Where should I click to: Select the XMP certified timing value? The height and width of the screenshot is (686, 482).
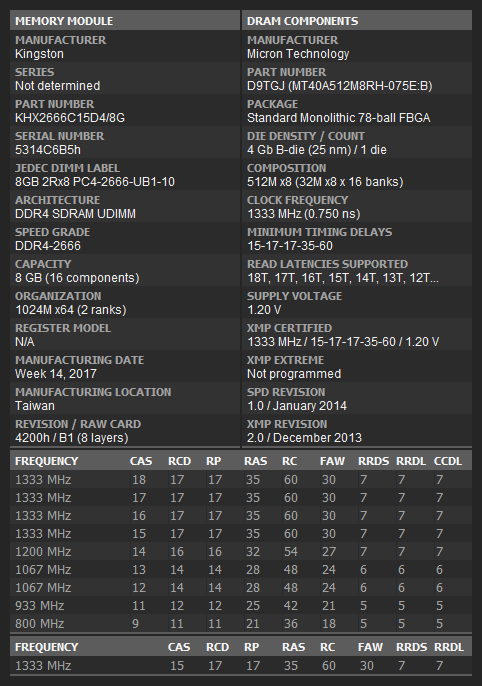point(343,342)
